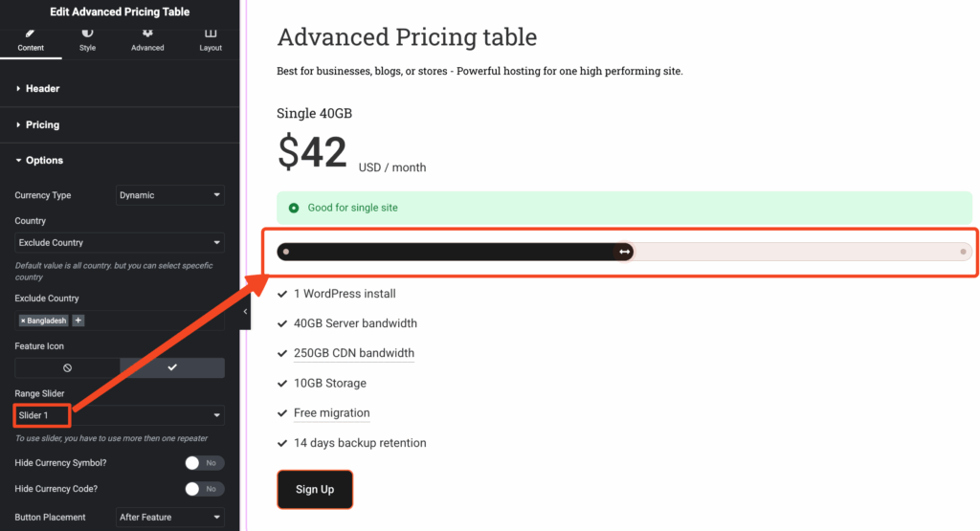This screenshot has height=531, width=980.
Task: Open the Button Placement dropdown
Action: [x=169, y=518]
